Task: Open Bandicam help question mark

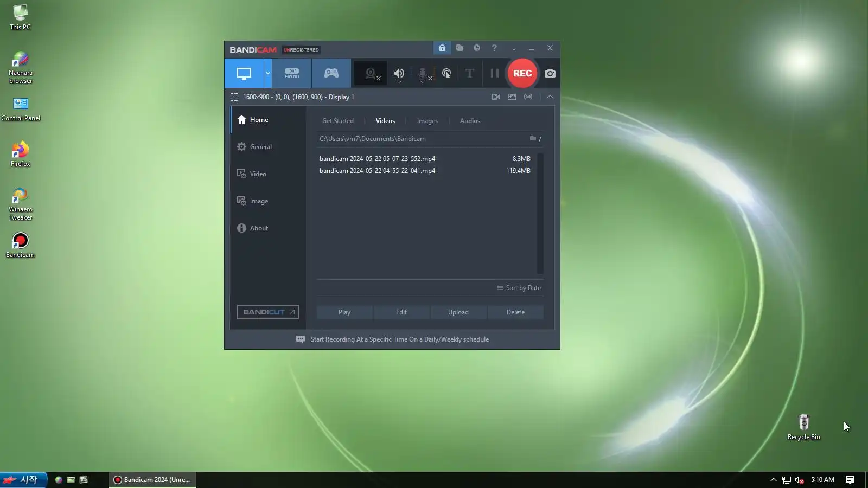Action: 494,48
